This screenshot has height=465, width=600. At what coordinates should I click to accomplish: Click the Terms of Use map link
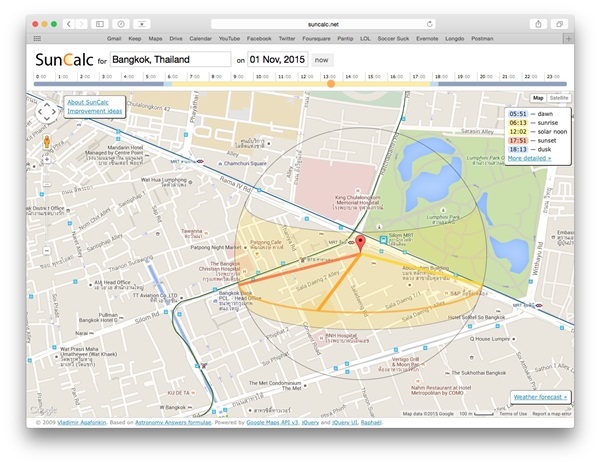(x=513, y=414)
